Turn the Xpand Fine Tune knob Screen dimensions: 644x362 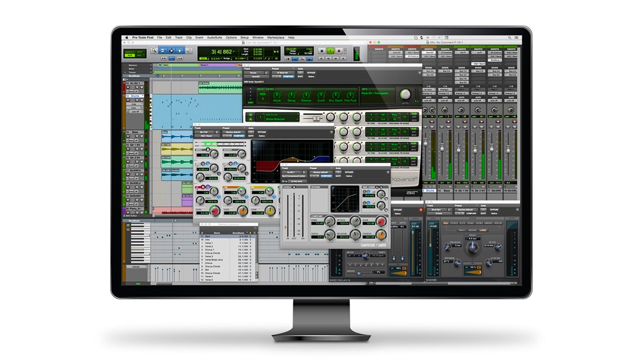click(350, 95)
